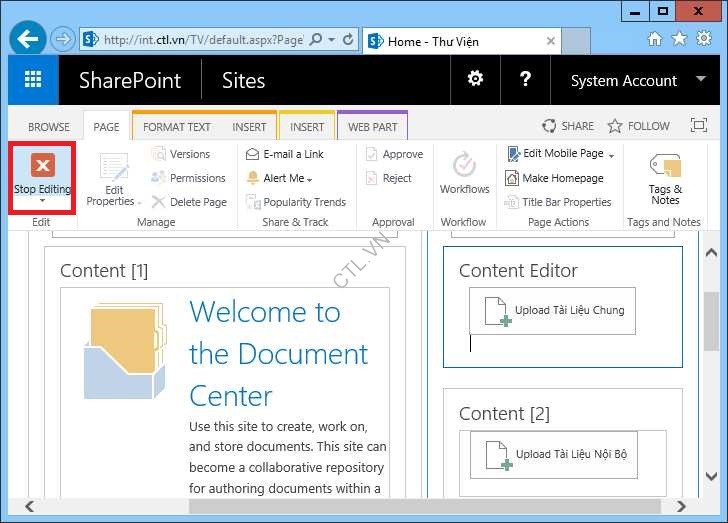728x523 pixels.
Task: Toggle FOLLOW for this site
Action: [639, 126]
